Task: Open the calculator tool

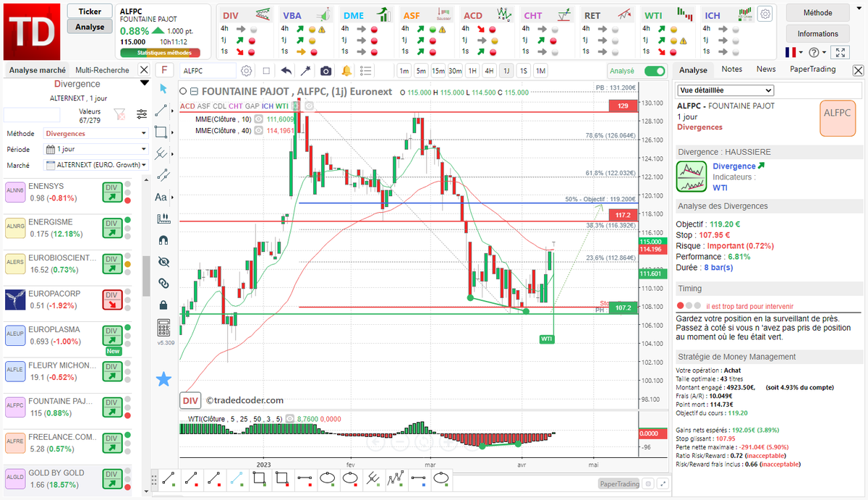Action: click(x=163, y=327)
